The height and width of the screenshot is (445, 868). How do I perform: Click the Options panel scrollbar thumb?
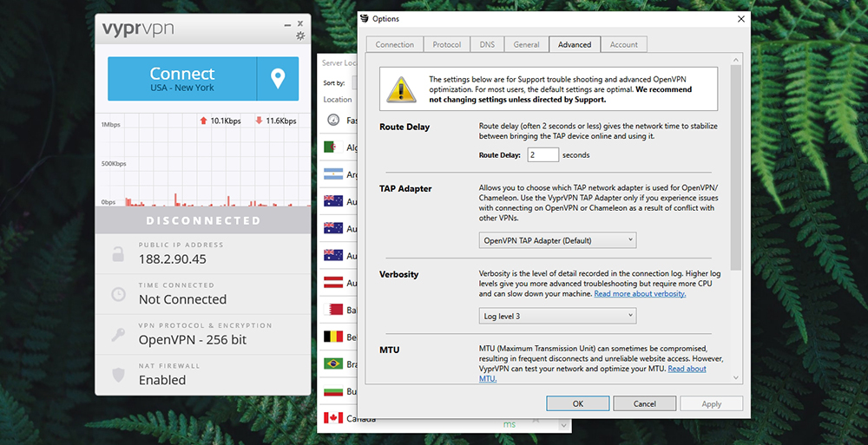(736, 167)
